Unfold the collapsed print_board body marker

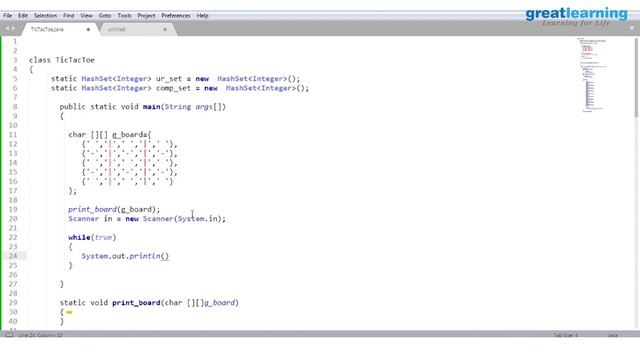(69, 312)
